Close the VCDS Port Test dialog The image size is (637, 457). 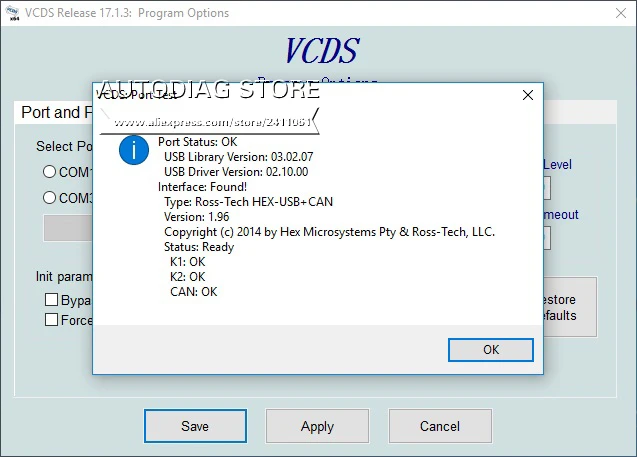pyautogui.click(x=528, y=95)
